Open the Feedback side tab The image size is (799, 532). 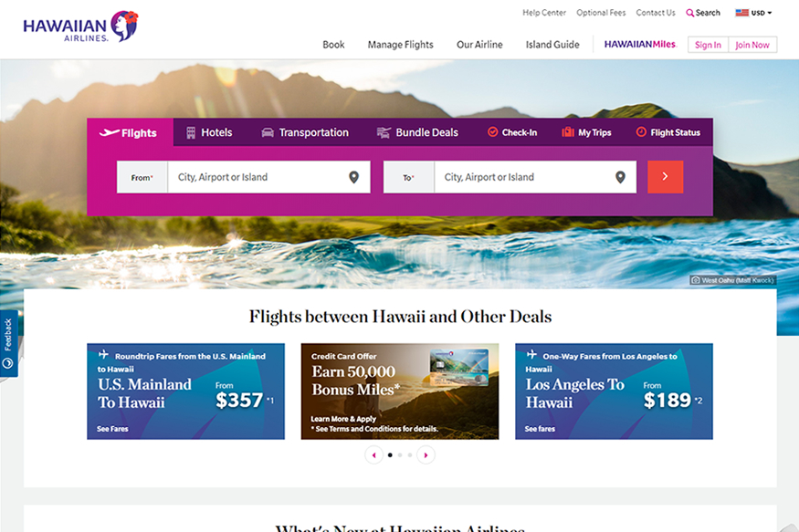click(x=8, y=343)
